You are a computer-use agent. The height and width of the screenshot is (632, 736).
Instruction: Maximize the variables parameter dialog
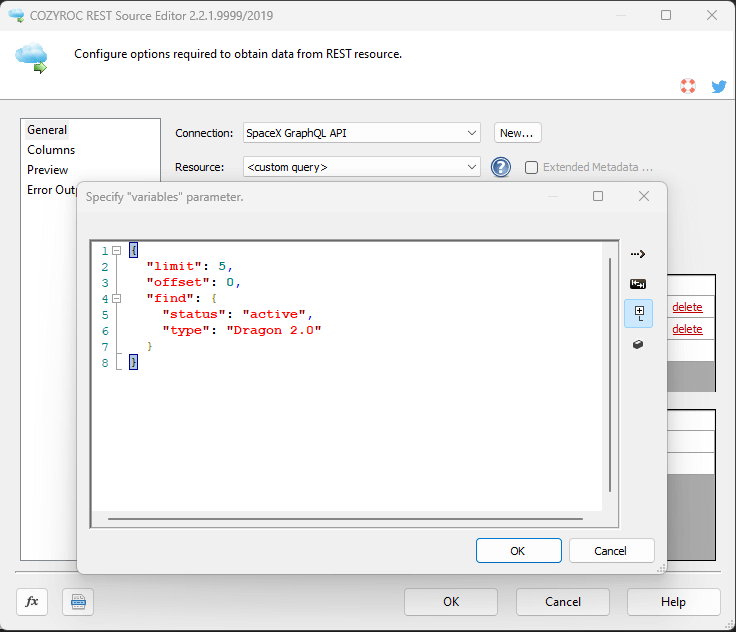[598, 196]
